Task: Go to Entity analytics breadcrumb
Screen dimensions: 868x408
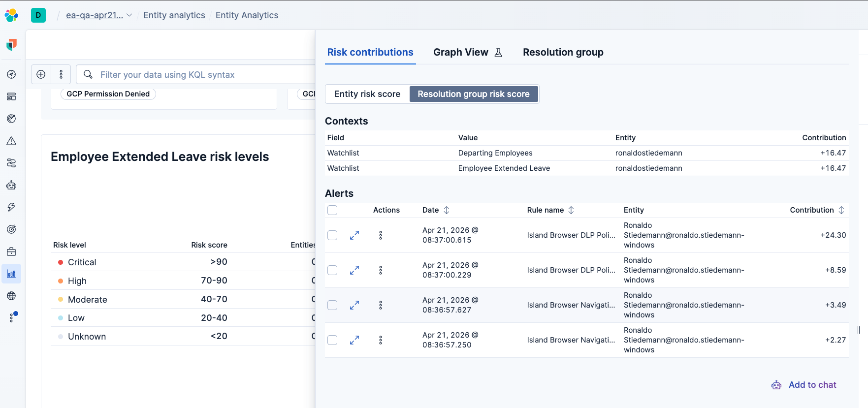Action: click(x=174, y=15)
